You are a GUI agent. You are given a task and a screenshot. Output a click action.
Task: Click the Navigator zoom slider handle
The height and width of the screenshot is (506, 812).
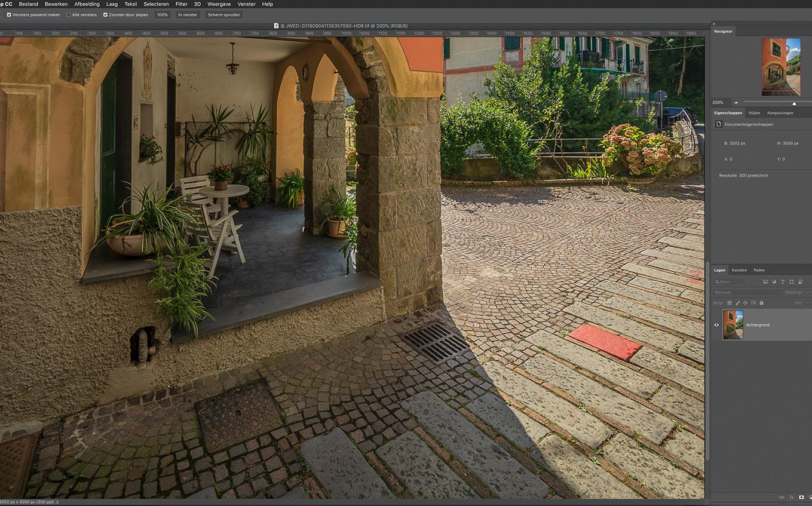(794, 103)
